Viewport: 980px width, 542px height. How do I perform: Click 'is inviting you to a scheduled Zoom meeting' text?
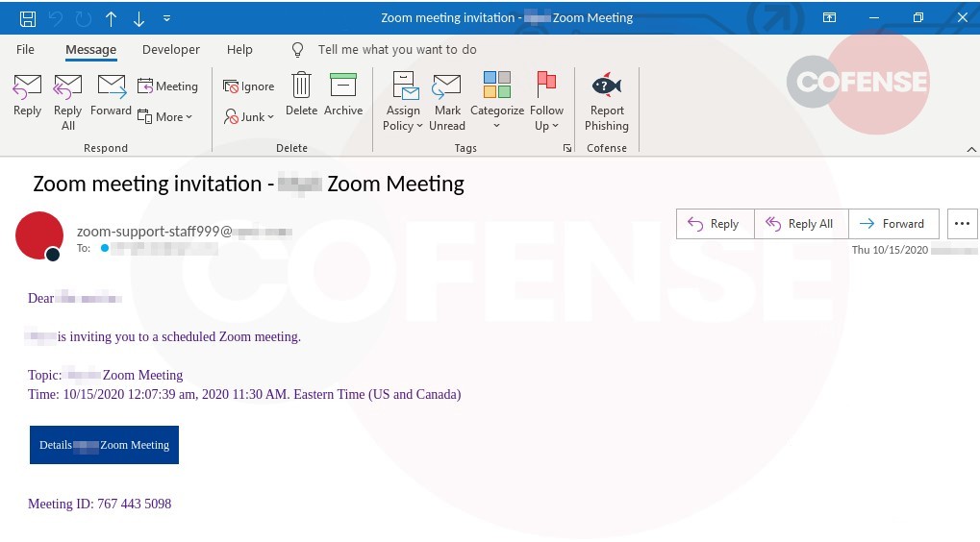coord(179,336)
